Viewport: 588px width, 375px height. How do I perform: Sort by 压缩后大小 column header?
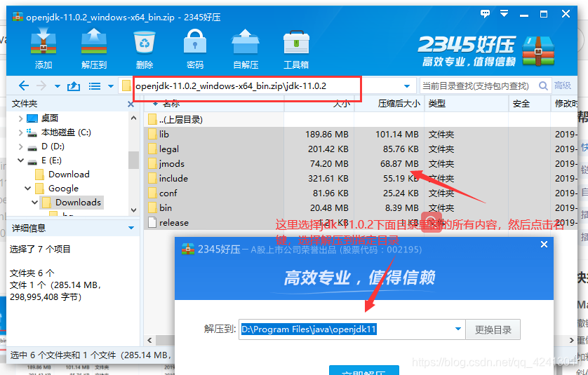(x=389, y=104)
